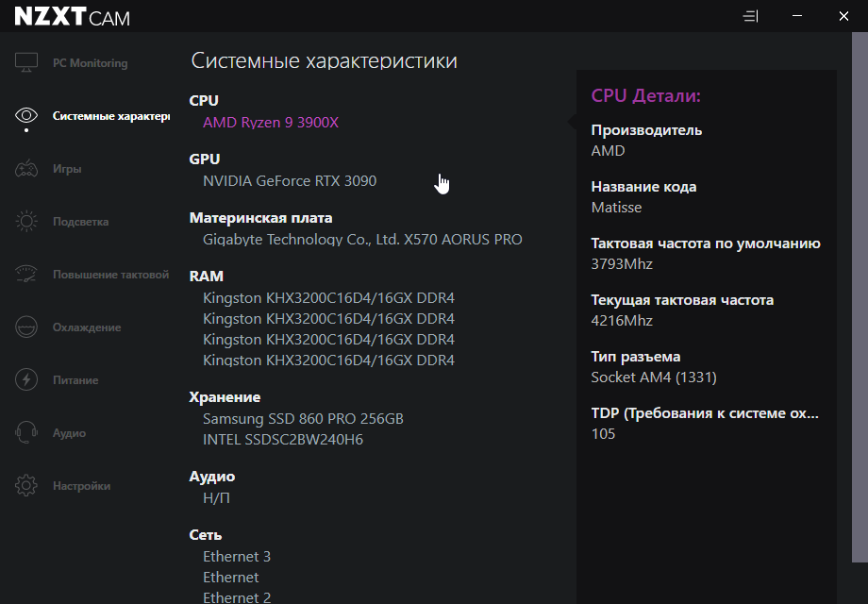The height and width of the screenshot is (604, 868).
Task: Minimize the NZXT CAM window
Action: click(797, 16)
